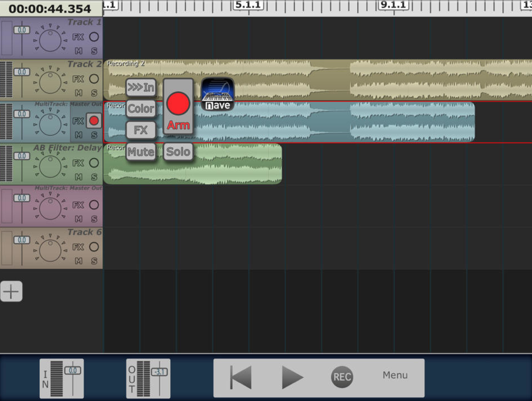The width and height of the screenshot is (532, 401).
Task: Jump to timeline marker 9.1.1
Action: coord(393,5)
